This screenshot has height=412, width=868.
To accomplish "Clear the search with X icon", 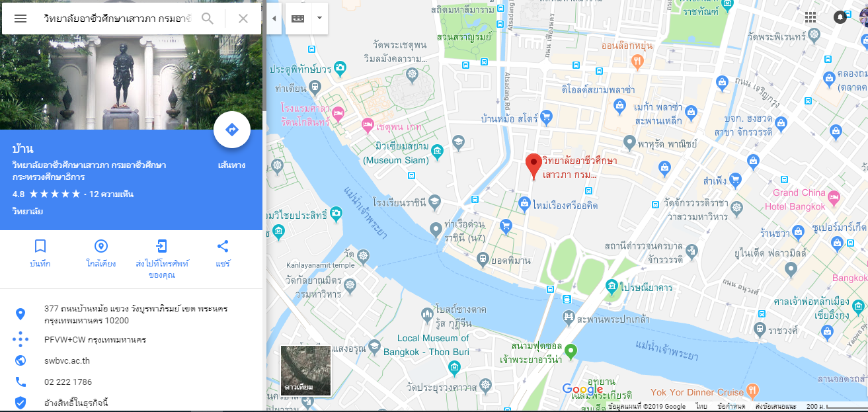I will point(243,19).
